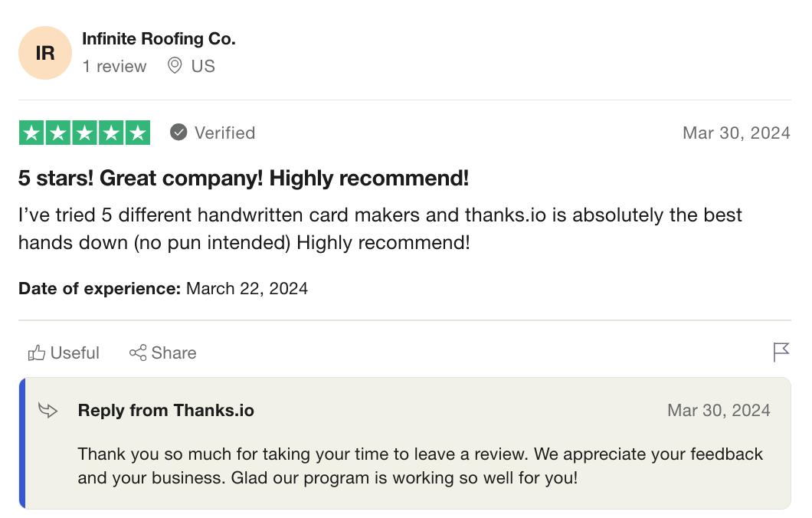Click the Date of experience line
The width and height of the screenshot is (812, 518).
coord(163,289)
